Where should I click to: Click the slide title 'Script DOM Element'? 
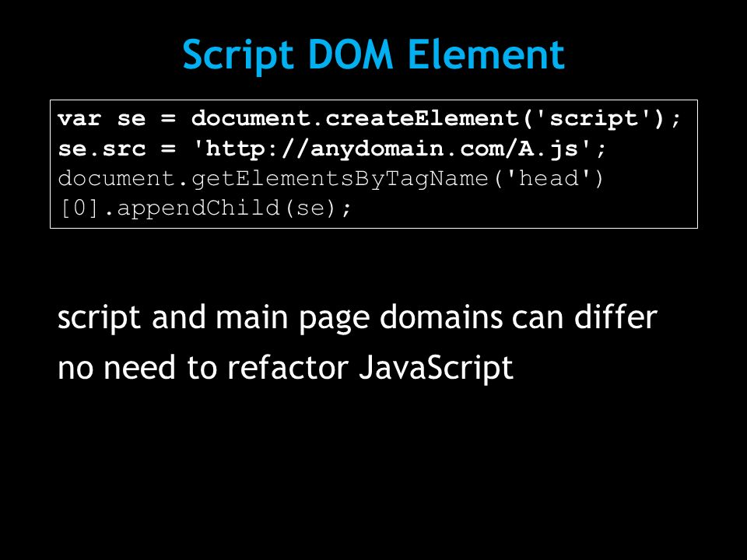tap(373, 56)
